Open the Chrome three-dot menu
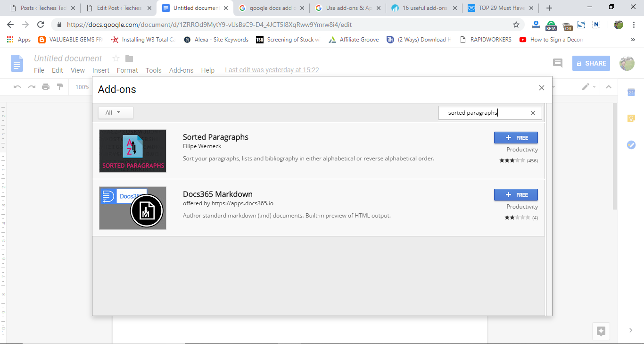 pos(634,25)
